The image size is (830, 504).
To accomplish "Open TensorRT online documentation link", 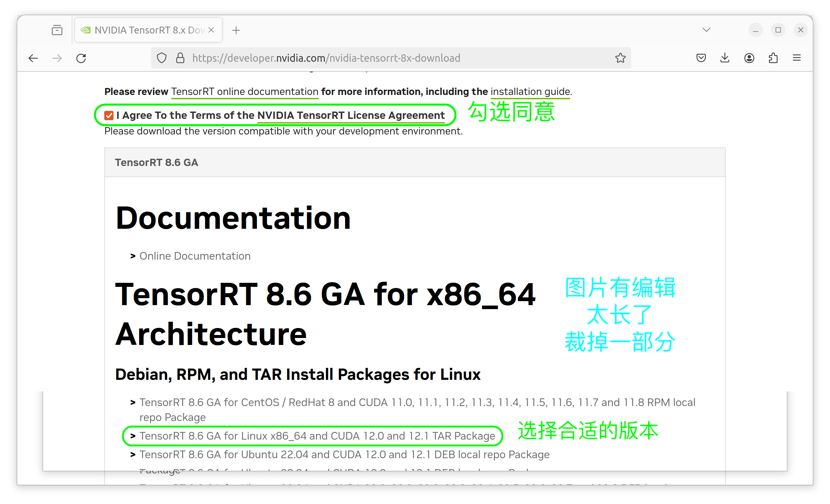I will point(245,92).
